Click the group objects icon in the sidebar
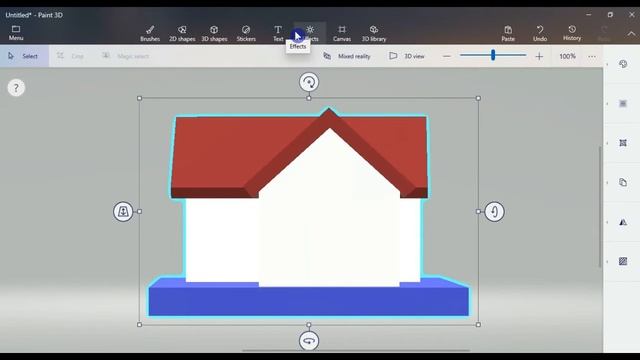Screen dimensions: 640x360 coord(623,143)
